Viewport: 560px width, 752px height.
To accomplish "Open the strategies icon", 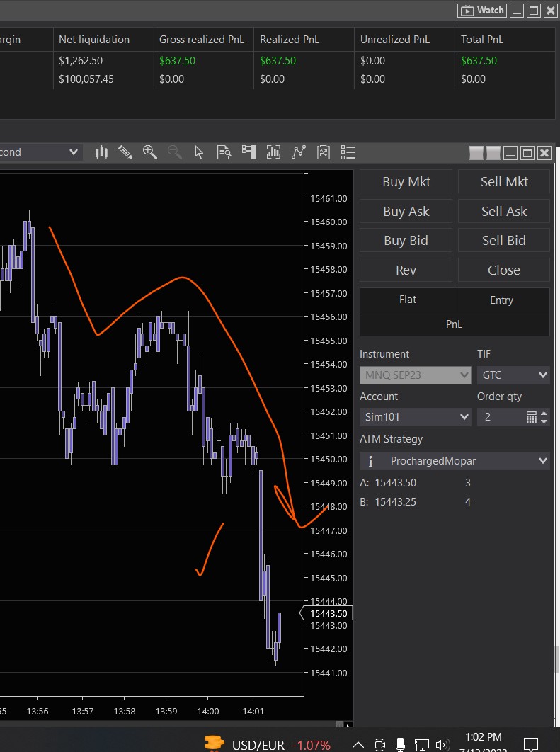I will (x=323, y=152).
